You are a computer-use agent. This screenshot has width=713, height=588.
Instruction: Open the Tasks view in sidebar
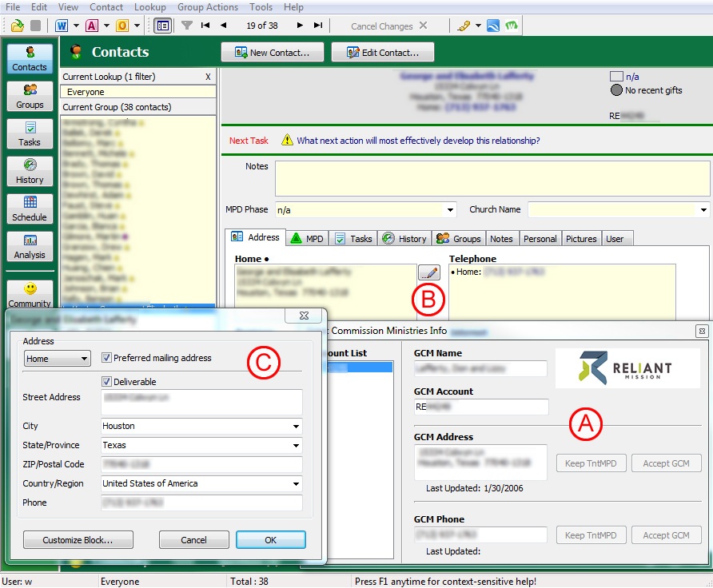pos(30,133)
